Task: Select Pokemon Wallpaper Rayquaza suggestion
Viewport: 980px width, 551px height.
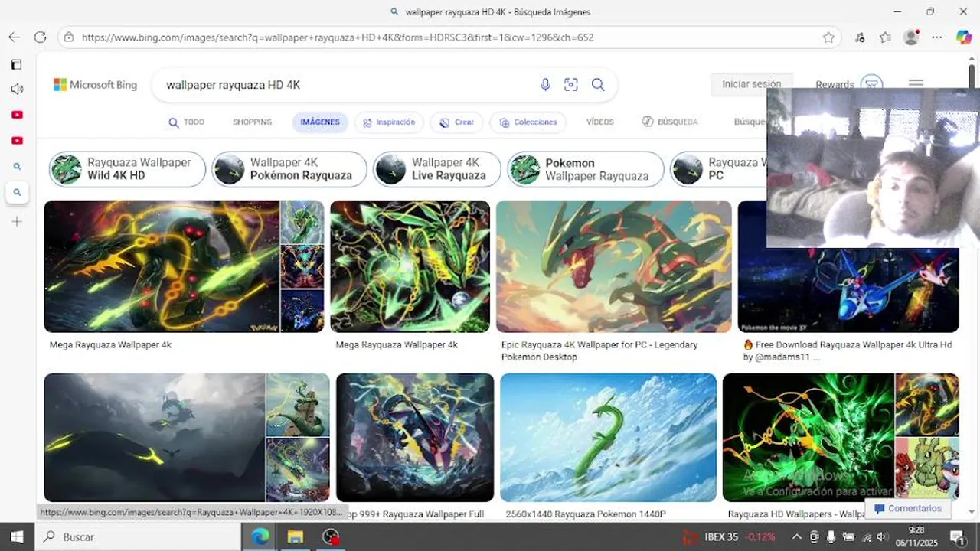Action: point(586,169)
